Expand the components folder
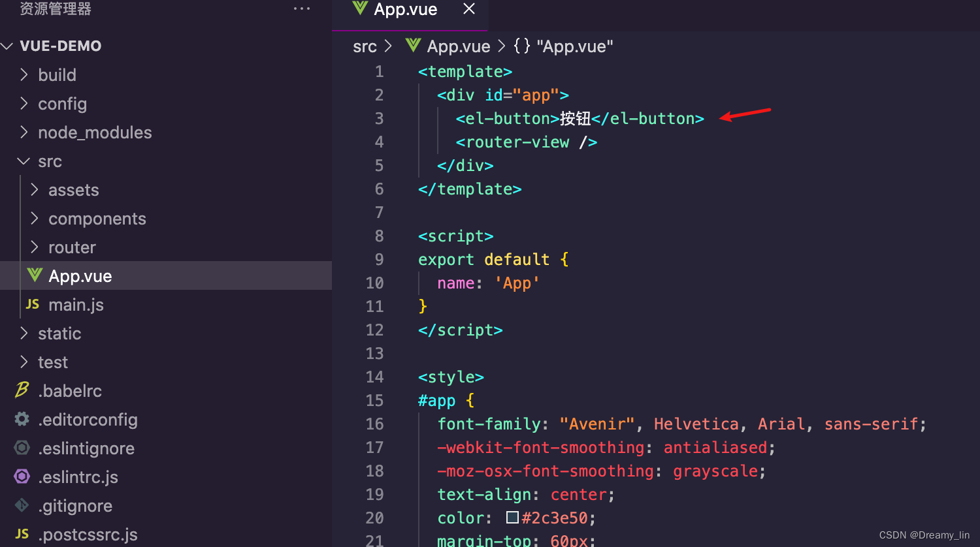 (35, 218)
